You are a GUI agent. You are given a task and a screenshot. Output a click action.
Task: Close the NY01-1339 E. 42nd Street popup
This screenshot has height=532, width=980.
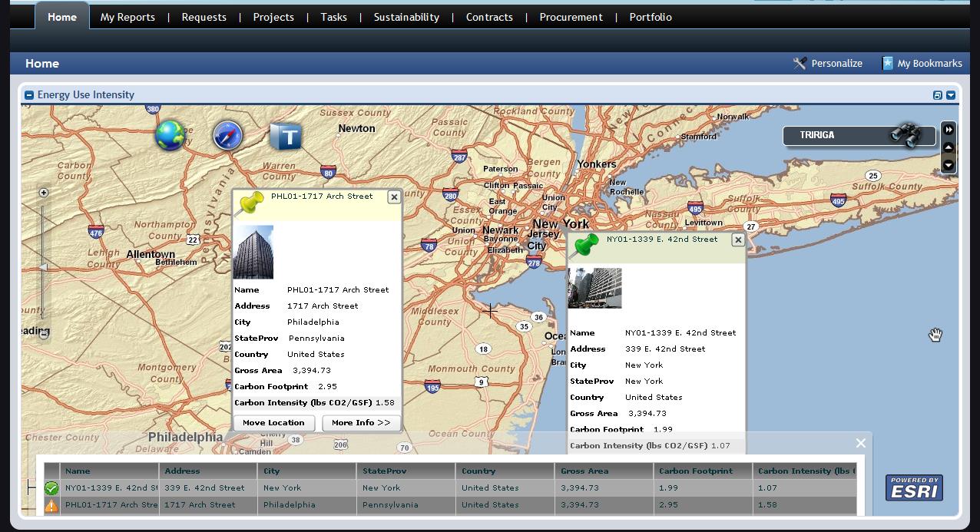click(738, 240)
